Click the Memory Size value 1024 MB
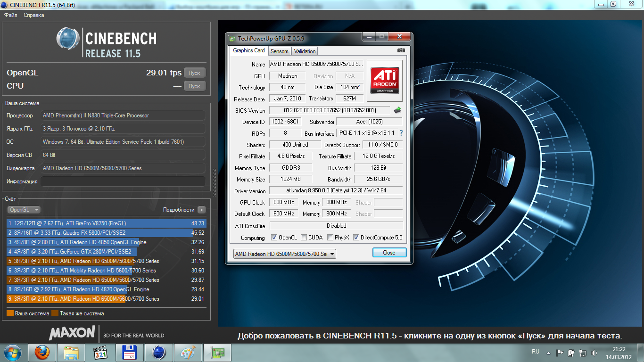 pos(290,179)
